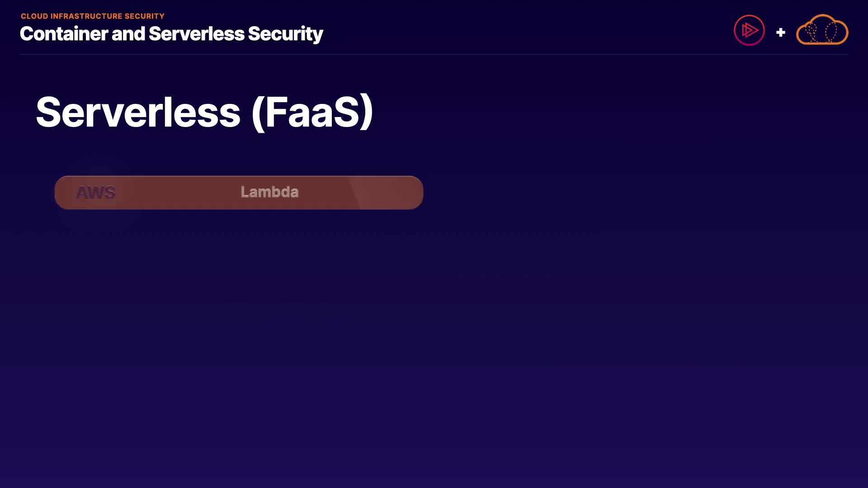Click the Pluralsight play logo icon
The image size is (868, 488).
coord(749,30)
